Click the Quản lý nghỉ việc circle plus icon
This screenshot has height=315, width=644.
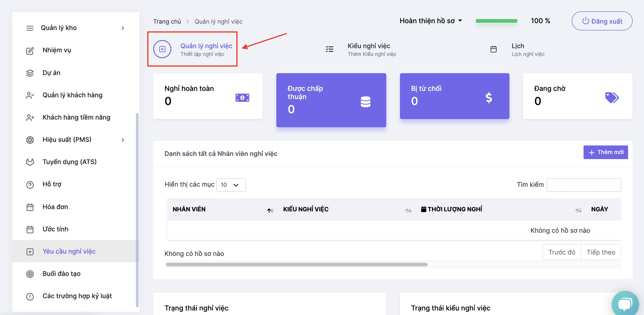tap(162, 49)
